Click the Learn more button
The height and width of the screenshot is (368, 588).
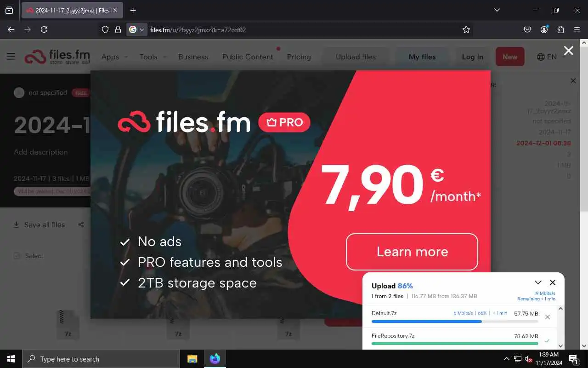(412, 252)
